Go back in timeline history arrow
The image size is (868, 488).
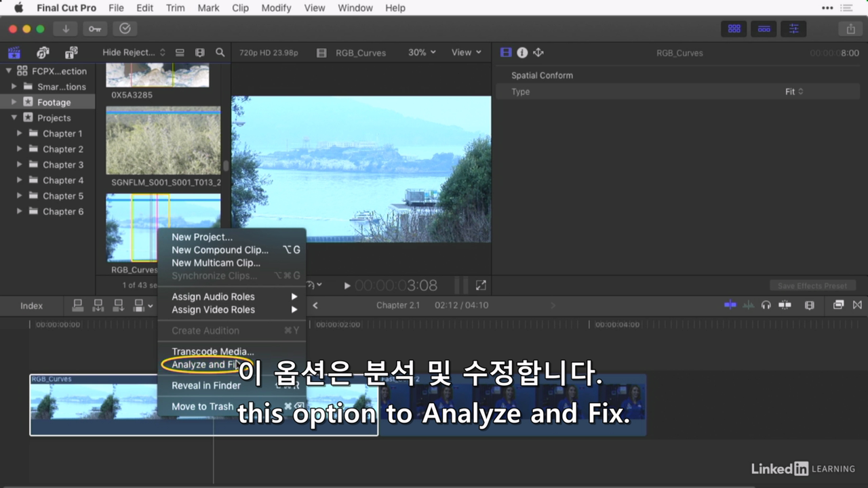coord(315,305)
